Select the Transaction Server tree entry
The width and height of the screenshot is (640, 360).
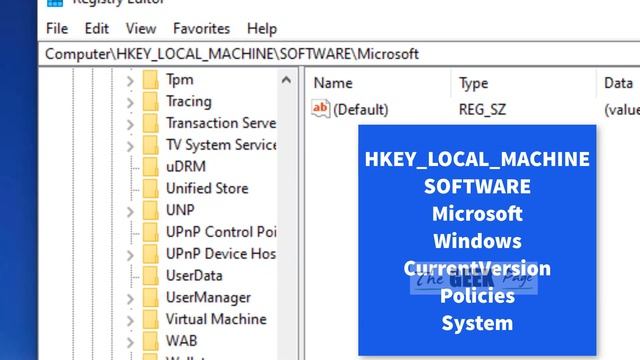point(221,123)
